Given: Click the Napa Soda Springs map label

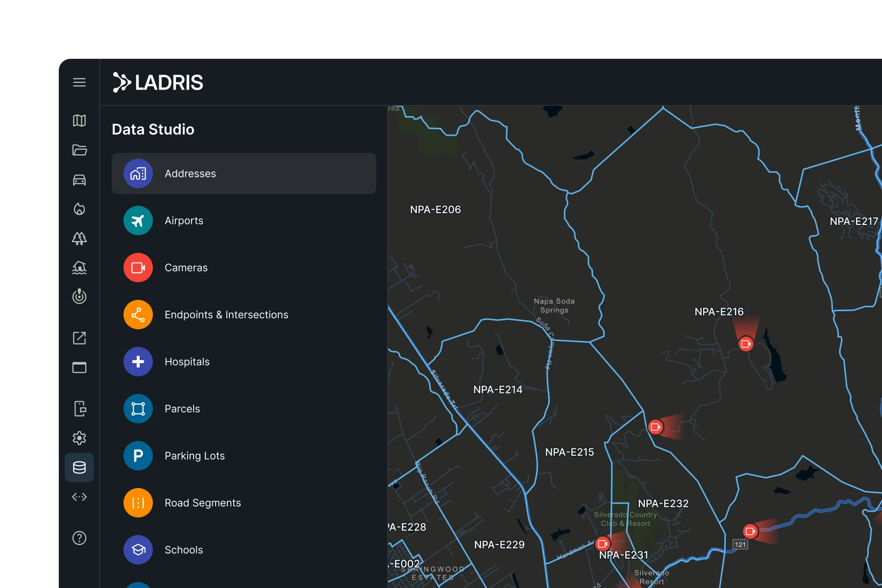Looking at the screenshot, I should (554, 305).
